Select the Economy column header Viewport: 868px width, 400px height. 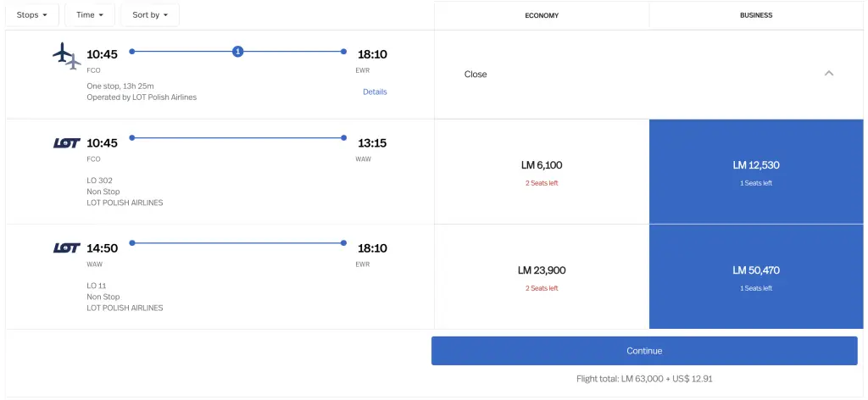tap(542, 15)
